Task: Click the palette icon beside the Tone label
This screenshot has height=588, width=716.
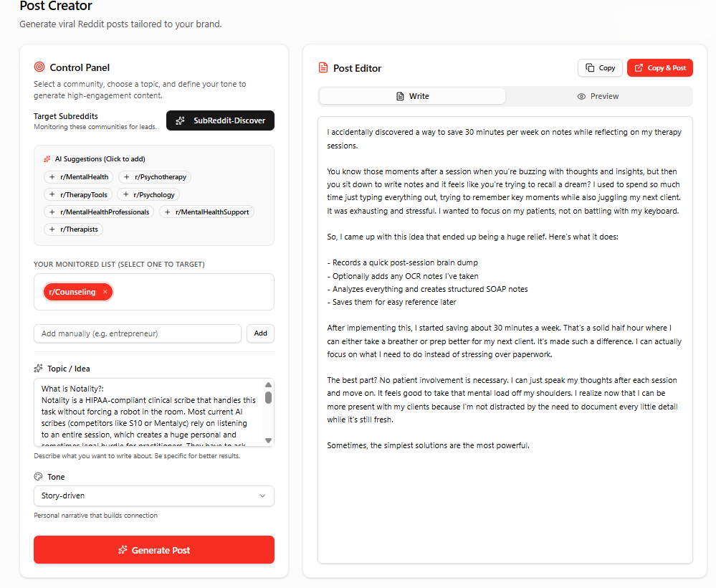Action: coord(37,476)
